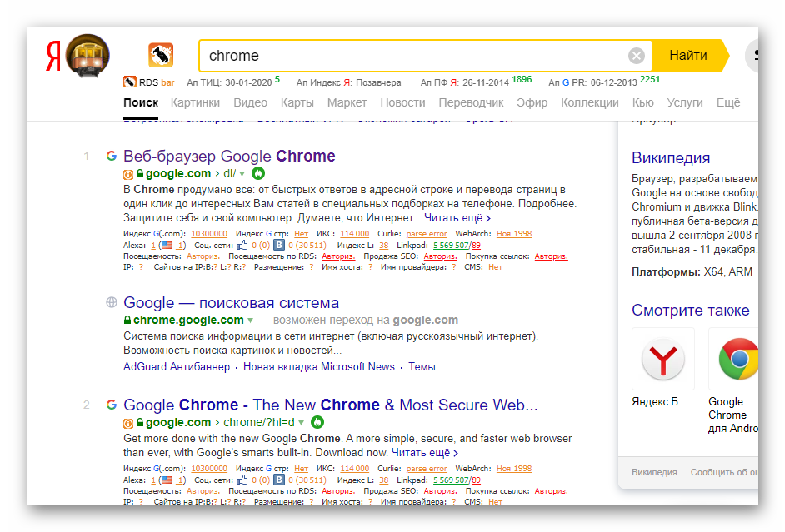Switch to the Видео tab

[x=250, y=102]
